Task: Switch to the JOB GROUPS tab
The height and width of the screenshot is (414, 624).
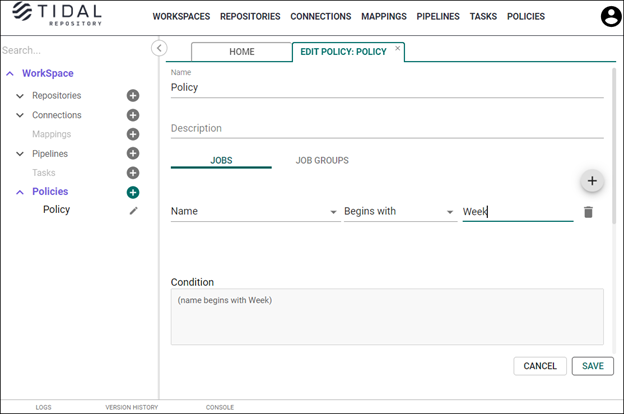Action: click(322, 160)
